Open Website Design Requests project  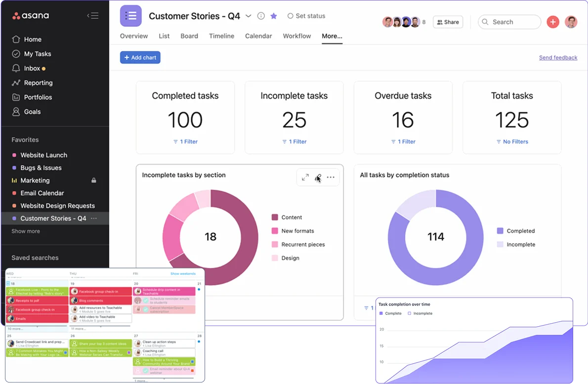click(x=57, y=206)
